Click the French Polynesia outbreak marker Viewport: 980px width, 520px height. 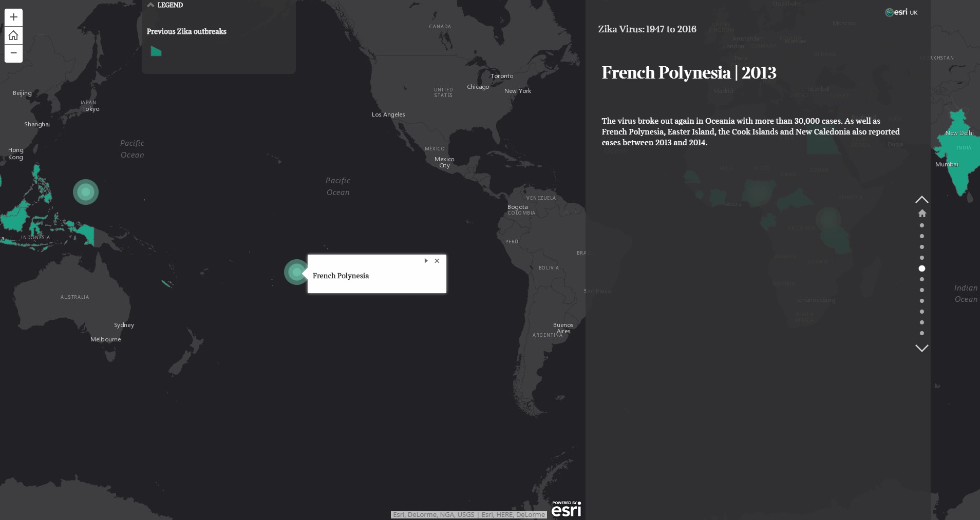click(x=296, y=272)
